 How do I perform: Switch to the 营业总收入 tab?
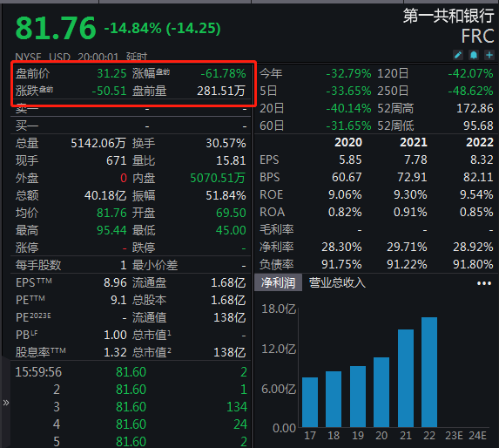337,282
